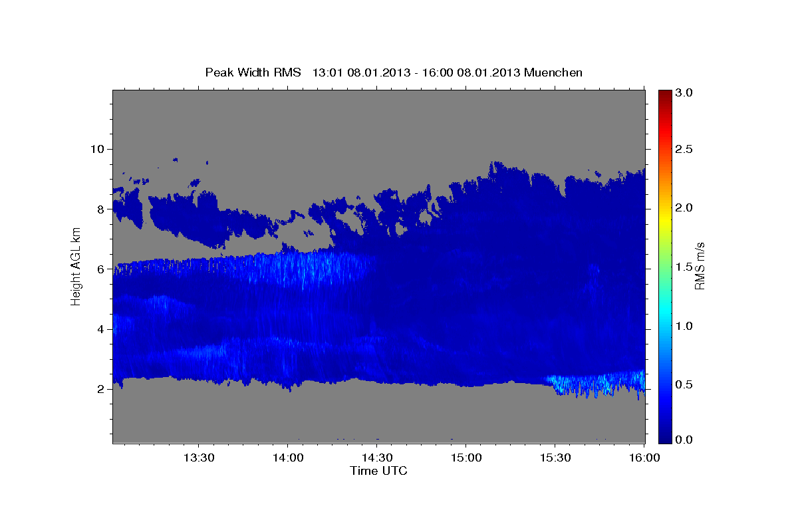Select the '15:30' time axis label
The height and width of the screenshot is (532, 798).
[555, 458]
